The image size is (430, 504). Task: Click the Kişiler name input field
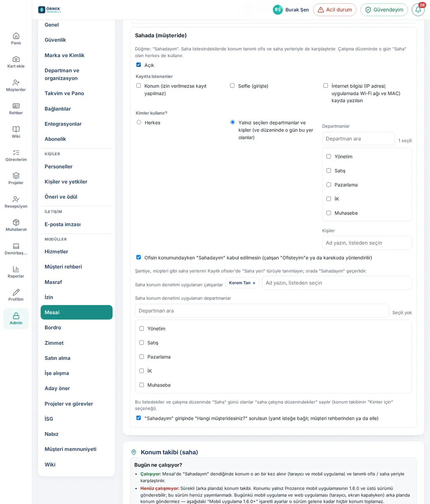(367, 243)
